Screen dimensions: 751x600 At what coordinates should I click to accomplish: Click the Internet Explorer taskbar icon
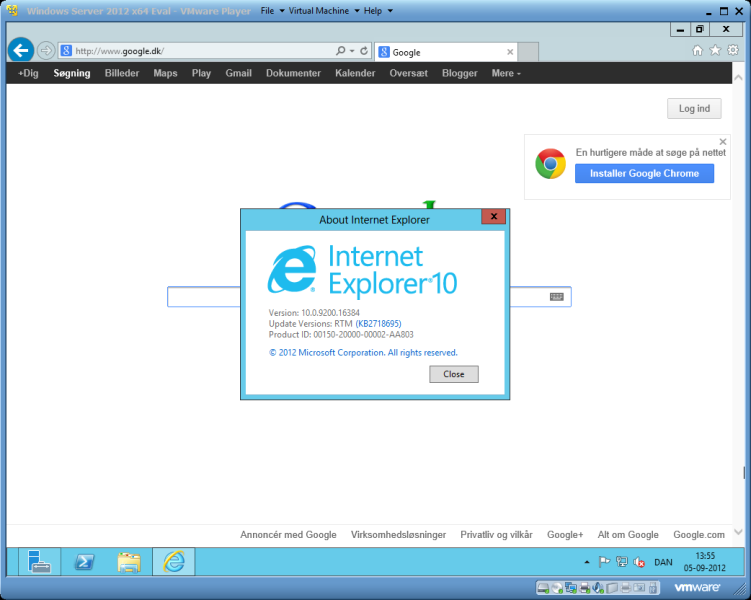click(174, 561)
